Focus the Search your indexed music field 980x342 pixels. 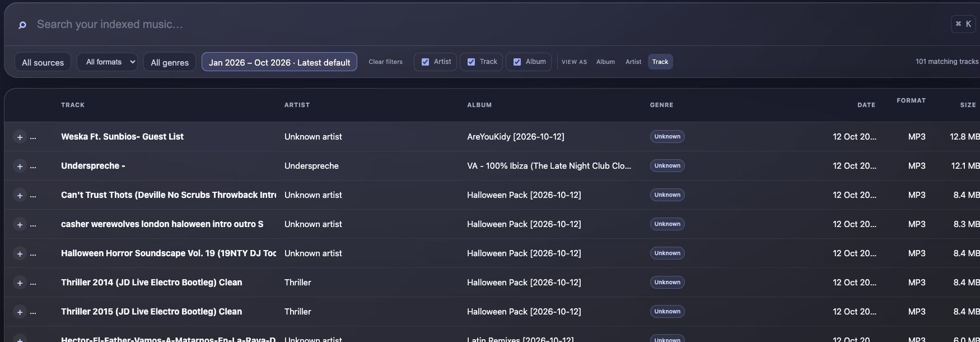coord(487,24)
